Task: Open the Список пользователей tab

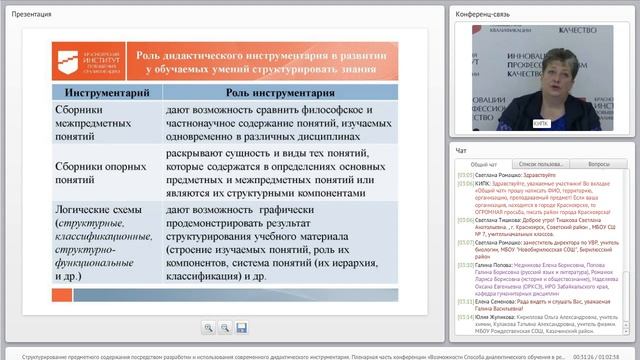Action: pyautogui.click(x=540, y=164)
